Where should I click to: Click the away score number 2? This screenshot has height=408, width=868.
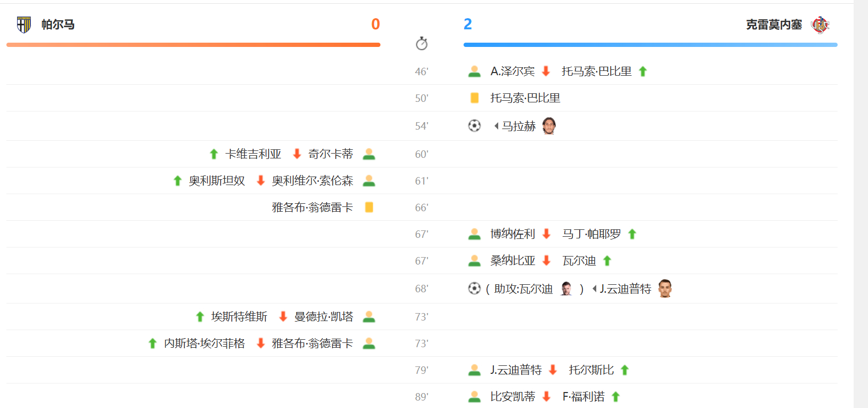pos(469,24)
